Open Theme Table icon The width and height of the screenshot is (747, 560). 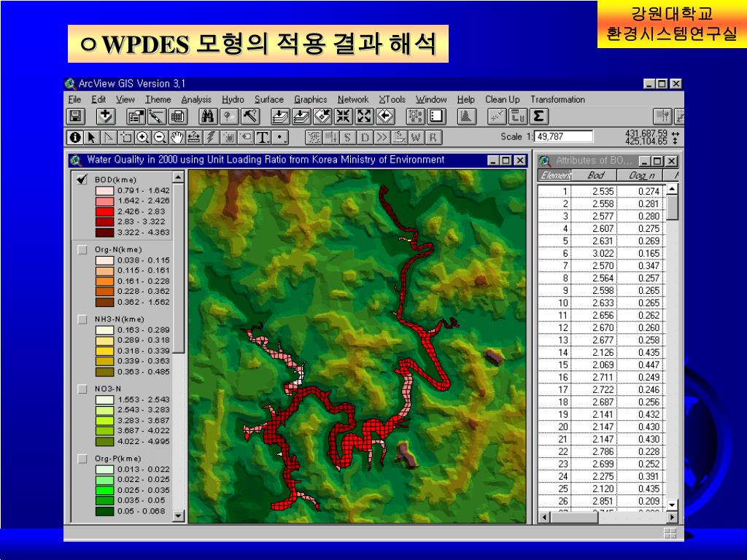[178, 116]
